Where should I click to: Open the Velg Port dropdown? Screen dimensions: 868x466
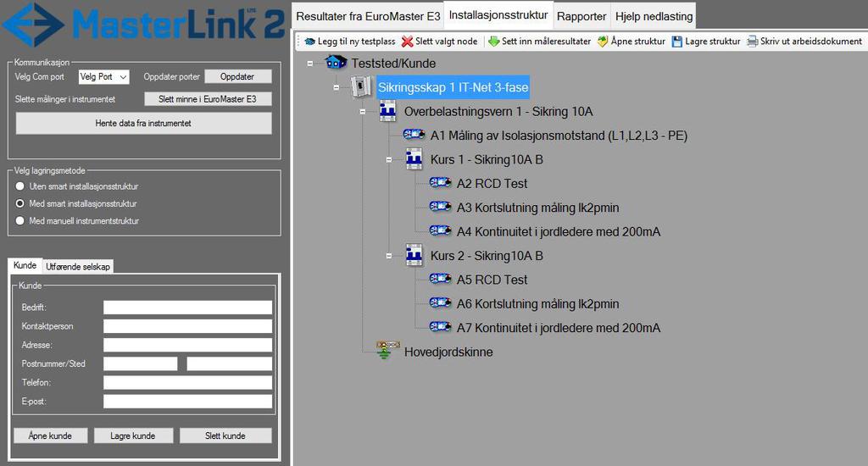(104, 77)
